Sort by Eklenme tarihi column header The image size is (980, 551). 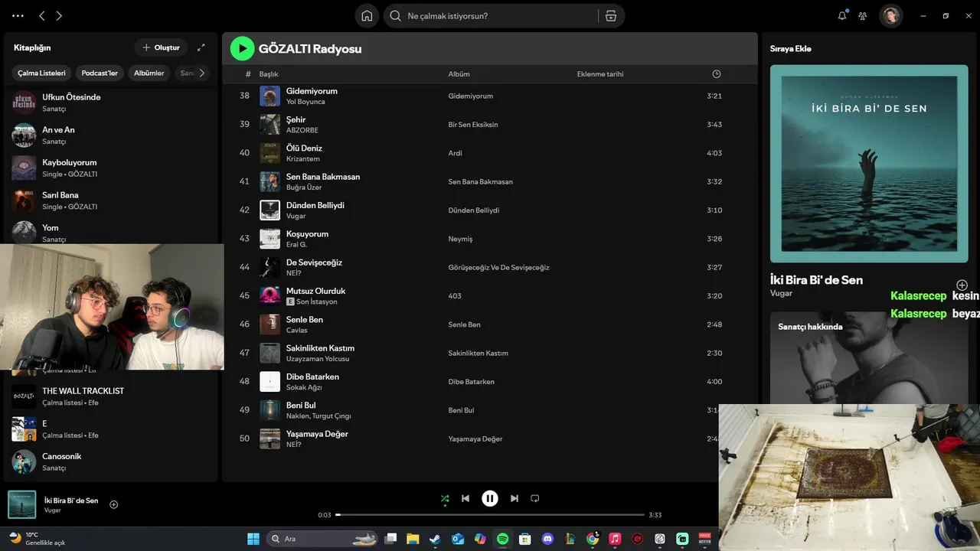pos(600,74)
